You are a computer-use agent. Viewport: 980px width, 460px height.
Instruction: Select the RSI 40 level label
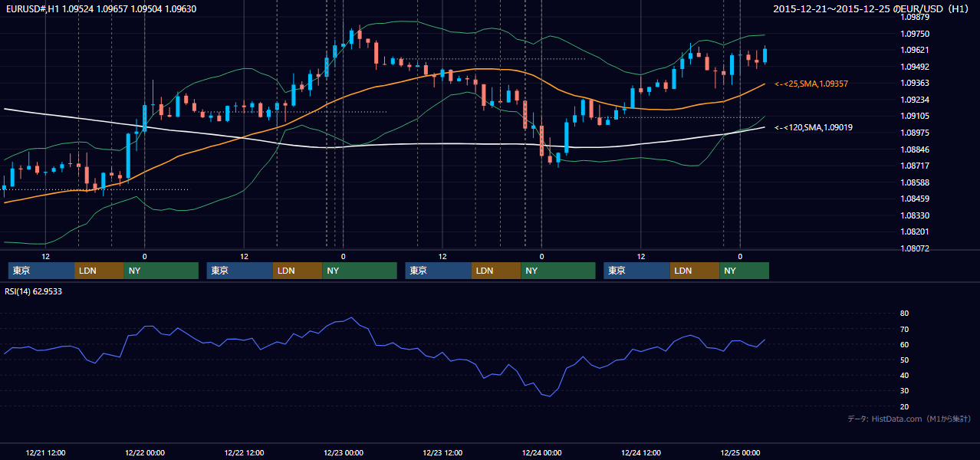[x=904, y=375]
